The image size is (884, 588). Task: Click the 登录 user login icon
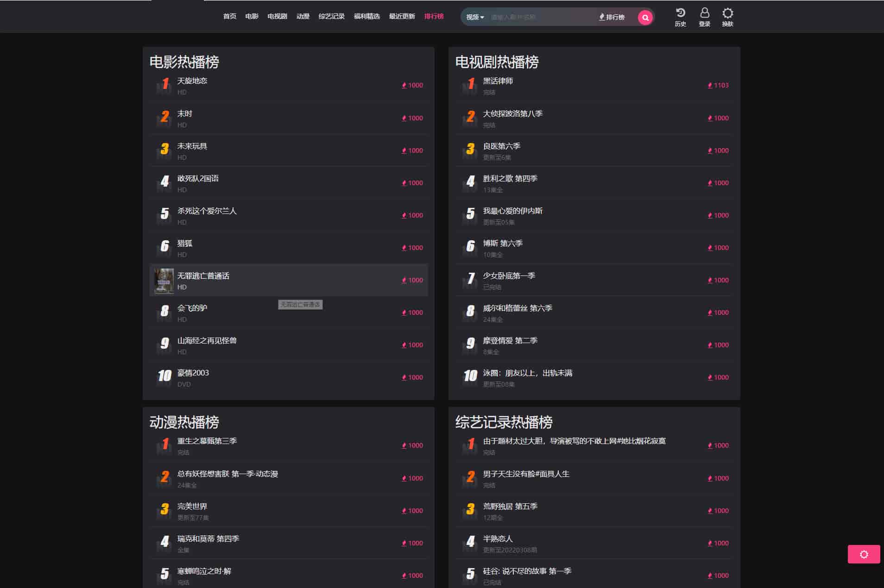point(704,17)
